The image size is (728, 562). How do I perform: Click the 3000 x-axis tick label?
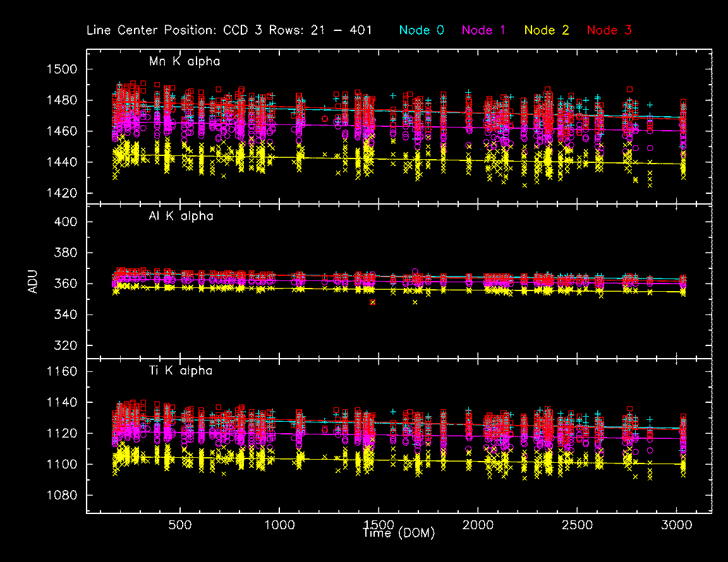(x=676, y=525)
